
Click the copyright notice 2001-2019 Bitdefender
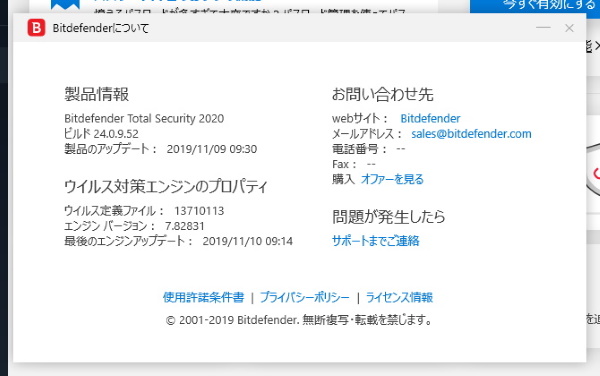[298, 320]
